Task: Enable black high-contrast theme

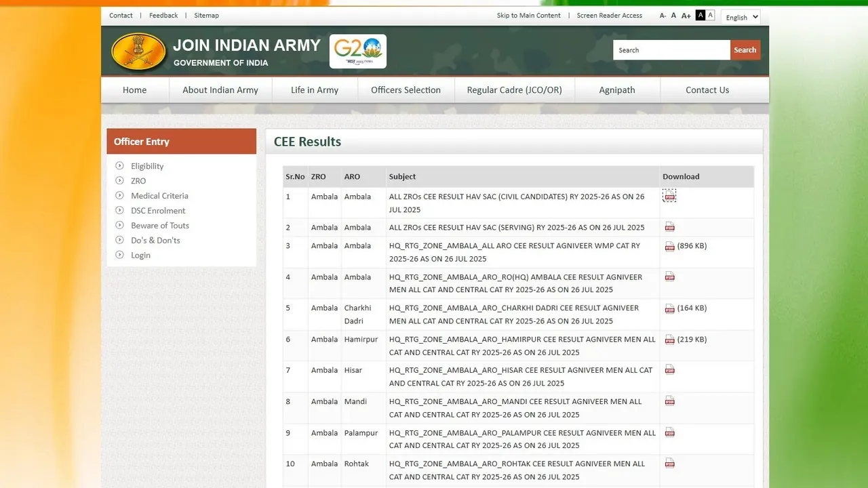Action: point(701,14)
